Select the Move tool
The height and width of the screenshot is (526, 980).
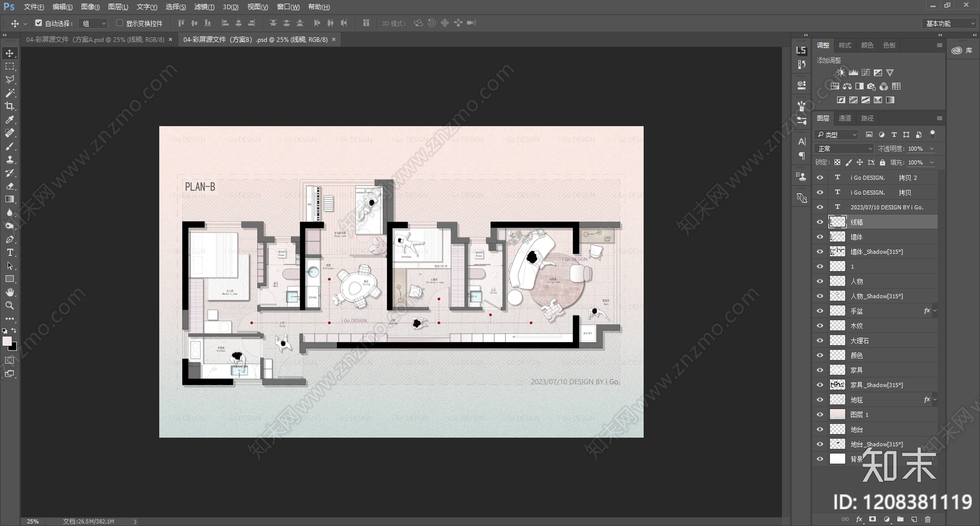(10, 53)
